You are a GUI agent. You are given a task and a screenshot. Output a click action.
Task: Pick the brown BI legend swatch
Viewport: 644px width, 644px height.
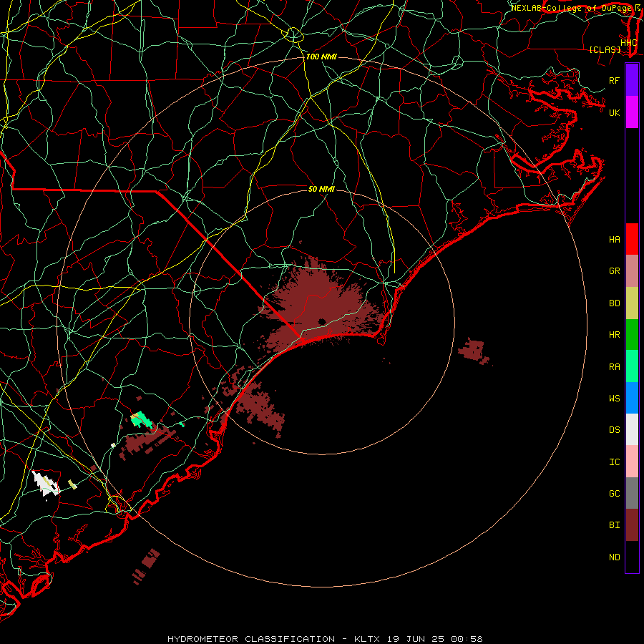(x=632, y=525)
